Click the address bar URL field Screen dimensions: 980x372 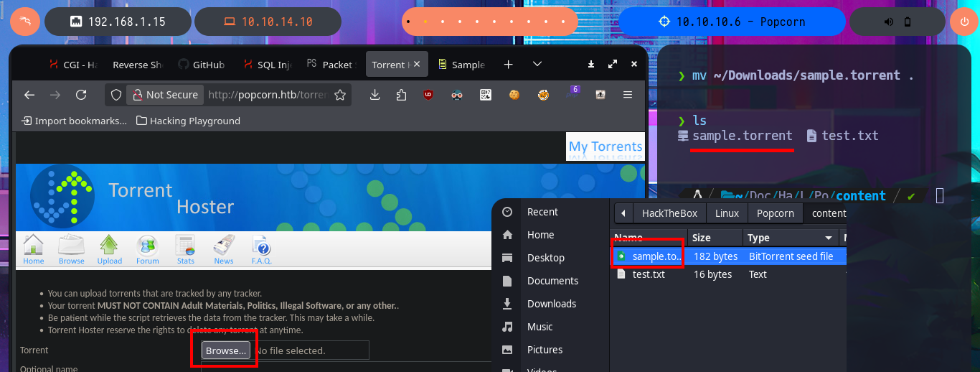pyautogui.click(x=268, y=95)
